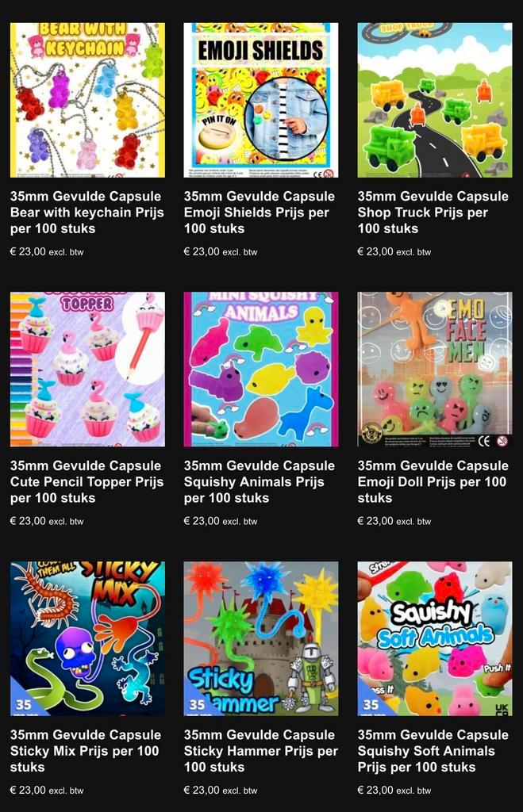This screenshot has width=523, height=812.
Task: Open the Sticky Hammer product image
Action: coord(261,638)
